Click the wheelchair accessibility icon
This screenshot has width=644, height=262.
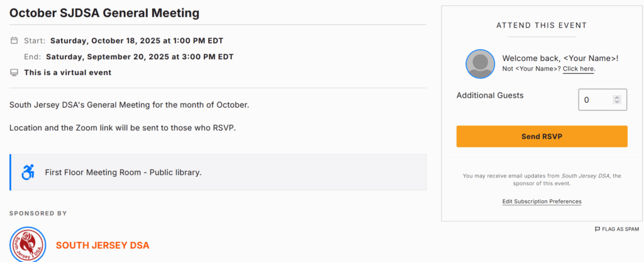click(28, 172)
